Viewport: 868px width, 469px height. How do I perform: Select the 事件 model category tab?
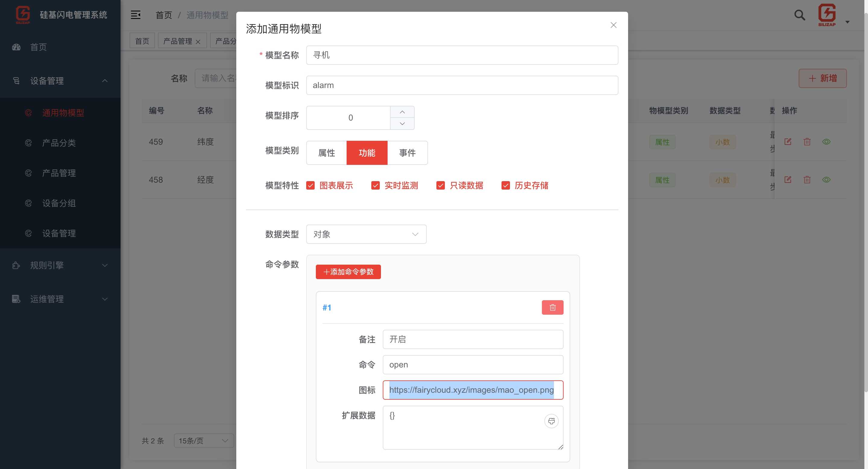(407, 153)
